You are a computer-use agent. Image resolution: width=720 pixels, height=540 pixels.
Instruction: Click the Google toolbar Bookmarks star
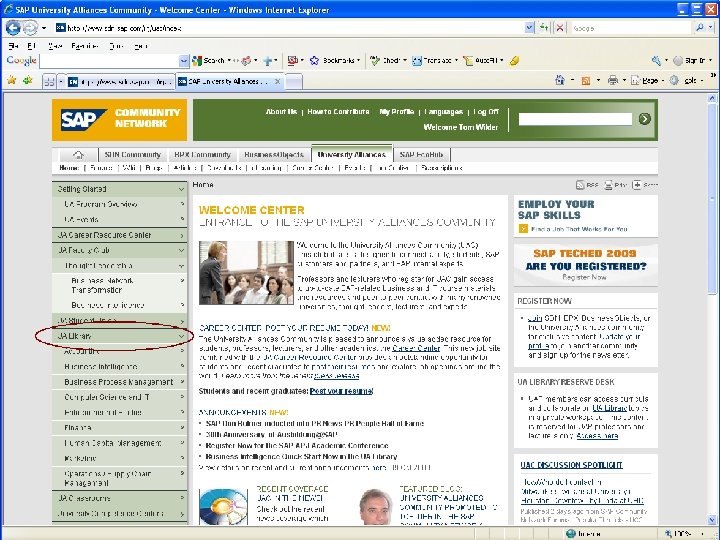tap(315, 61)
